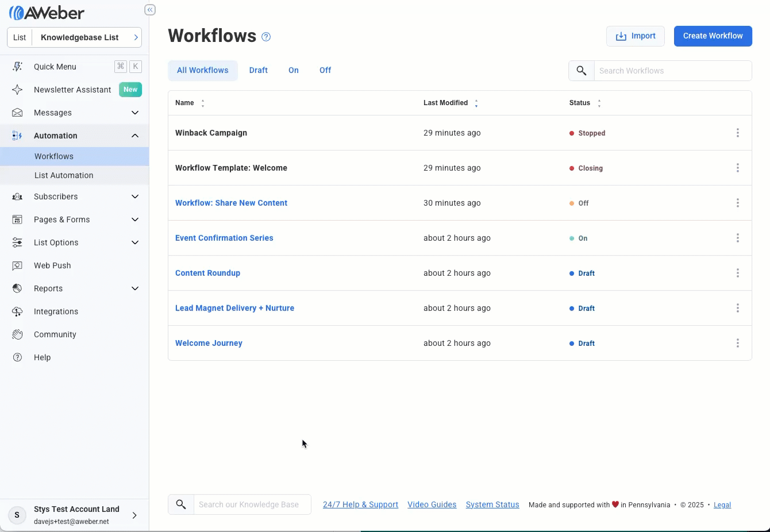Select List Automation in the sidebar

pyautogui.click(x=64, y=175)
